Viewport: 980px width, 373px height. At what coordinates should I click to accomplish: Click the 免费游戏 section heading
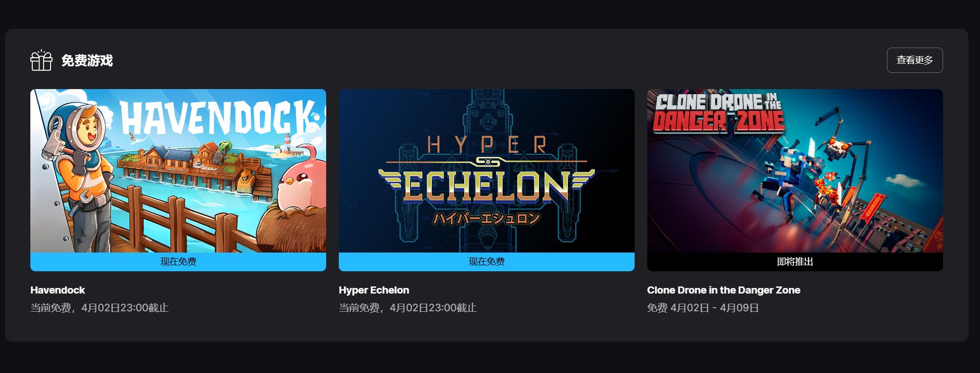(x=87, y=61)
